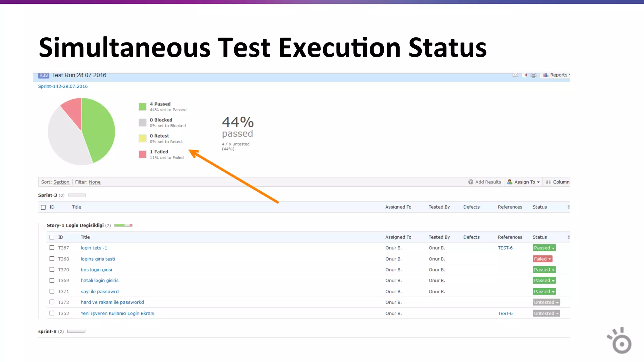Check the box for test T367
This screenshot has height=362, width=644.
pyautogui.click(x=52, y=248)
